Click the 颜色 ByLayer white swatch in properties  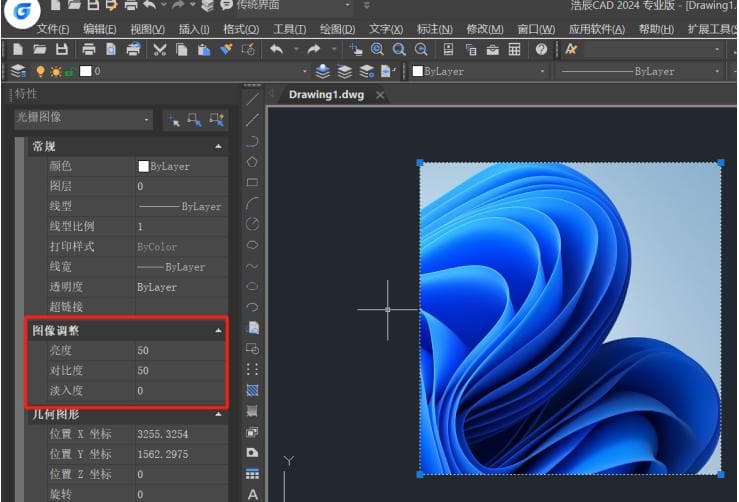[143, 166]
